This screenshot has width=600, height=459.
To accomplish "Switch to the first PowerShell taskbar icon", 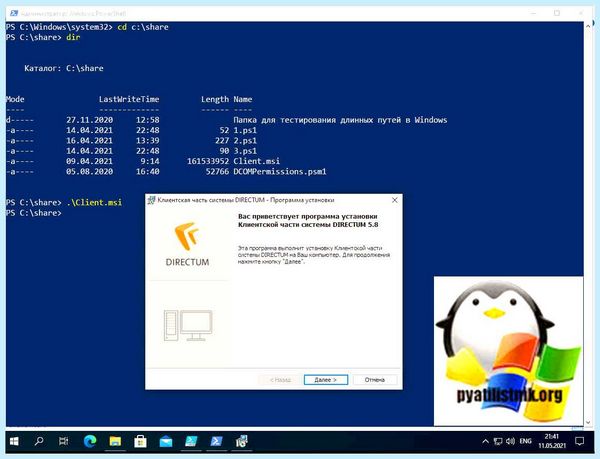I will coord(191,442).
